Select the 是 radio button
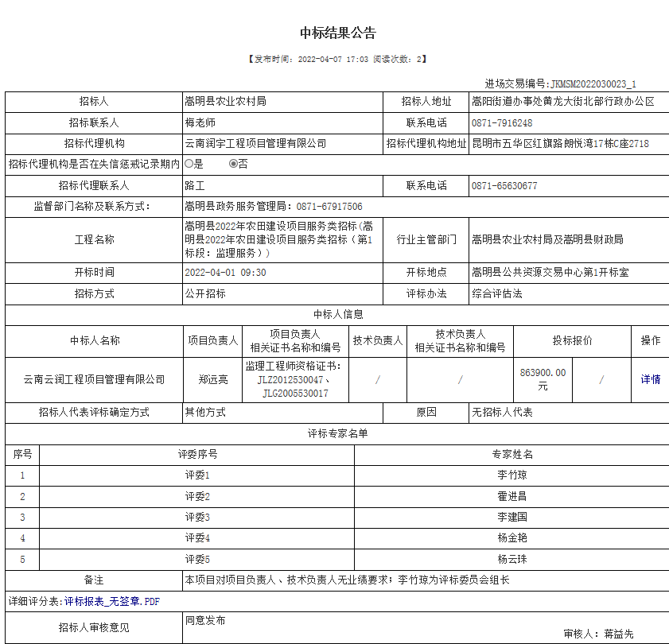This screenshot has height=644, width=669. 189,164
